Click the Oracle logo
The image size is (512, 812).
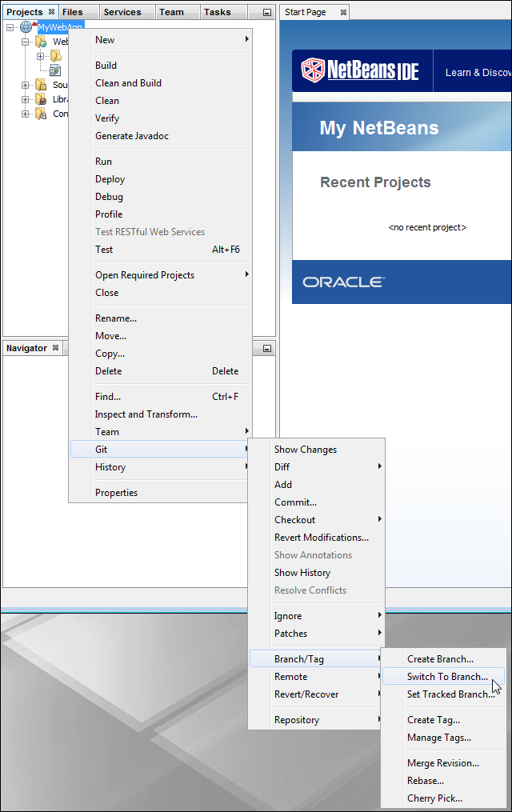coord(344,282)
